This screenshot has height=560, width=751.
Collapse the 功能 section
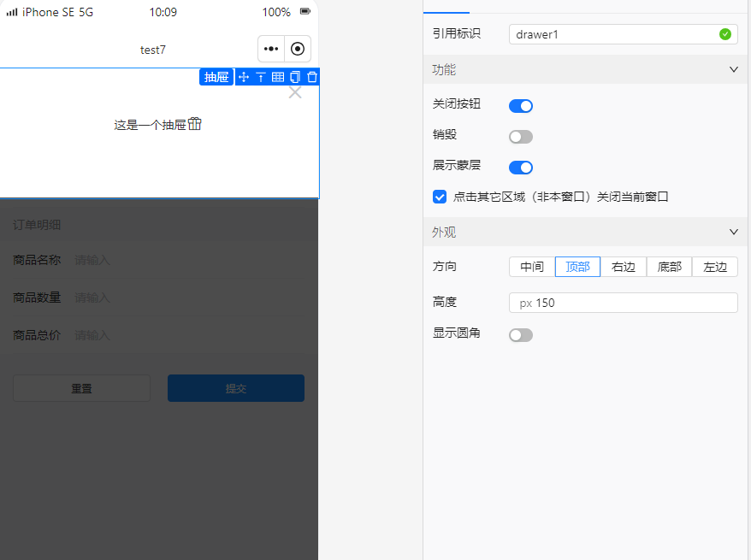[x=733, y=69]
